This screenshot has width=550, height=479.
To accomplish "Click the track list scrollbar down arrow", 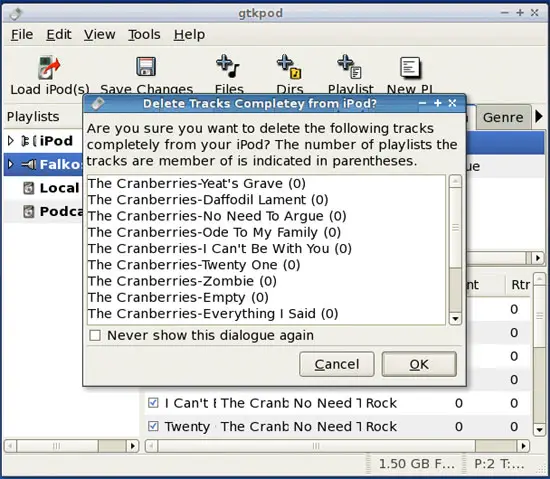I will [x=539, y=429].
